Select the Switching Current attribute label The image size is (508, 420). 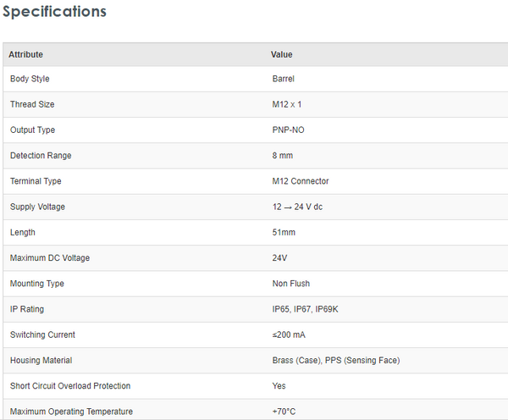click(42, 334)
